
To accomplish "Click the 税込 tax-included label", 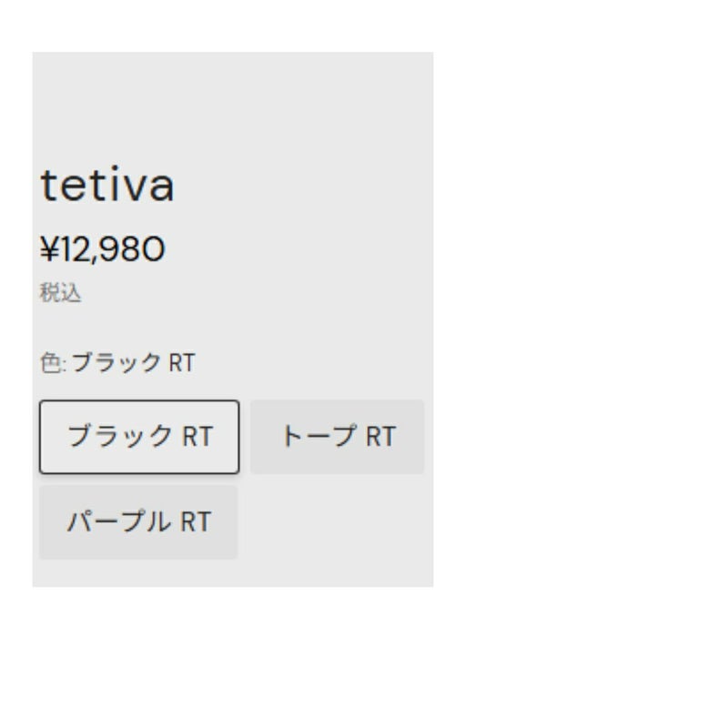I will [60, 293].
